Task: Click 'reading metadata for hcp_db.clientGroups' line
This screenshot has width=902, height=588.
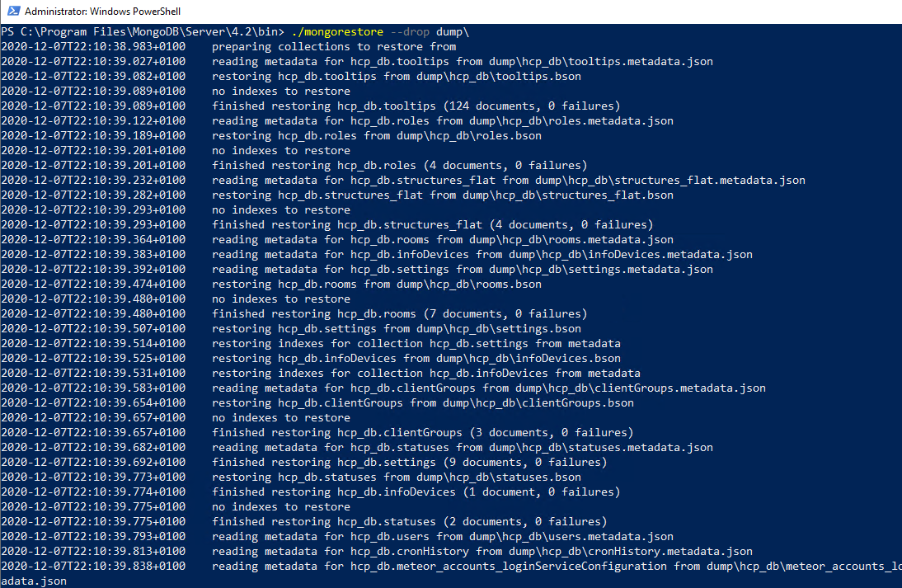Action: 489,388
